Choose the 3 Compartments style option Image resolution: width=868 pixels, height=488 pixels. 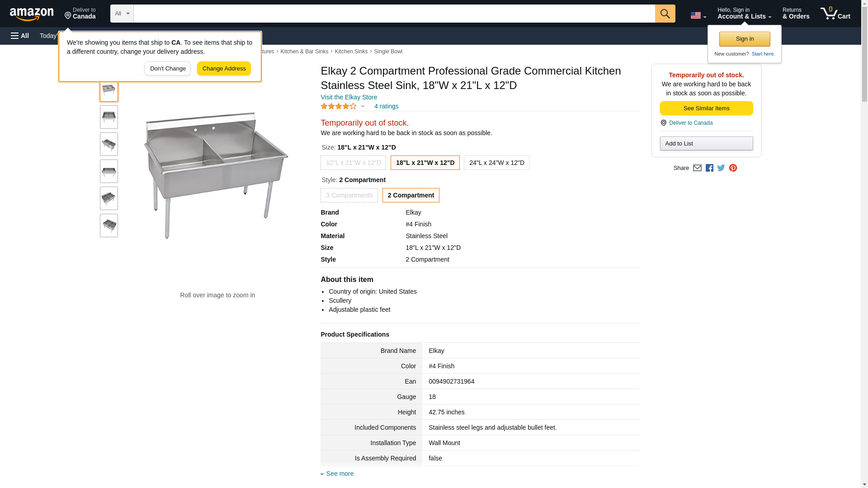point(349,195)
